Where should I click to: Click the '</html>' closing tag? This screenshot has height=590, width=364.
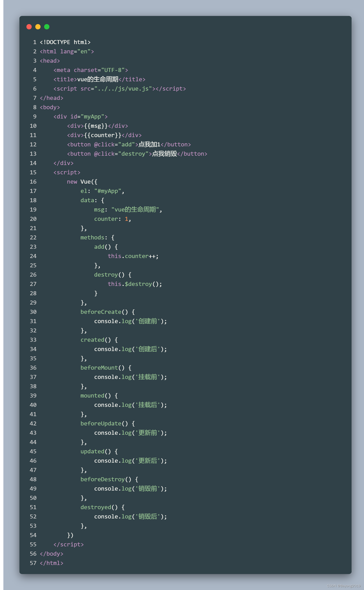(52, 563)
